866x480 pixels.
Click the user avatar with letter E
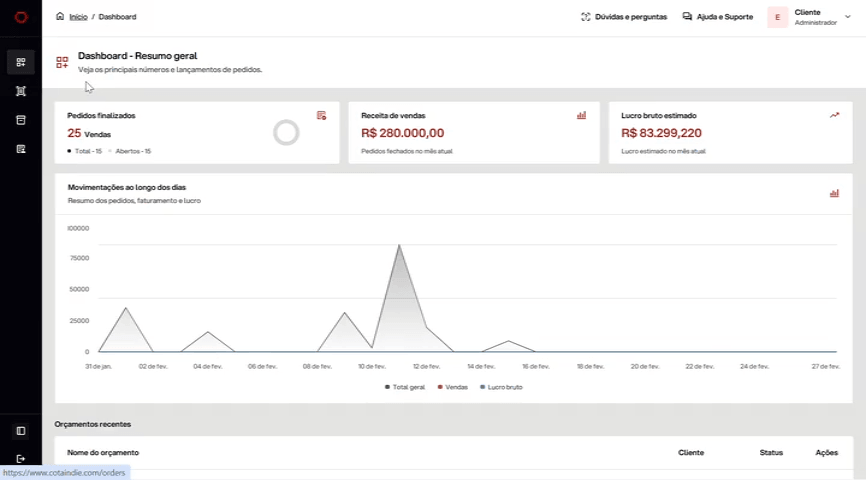778,17
